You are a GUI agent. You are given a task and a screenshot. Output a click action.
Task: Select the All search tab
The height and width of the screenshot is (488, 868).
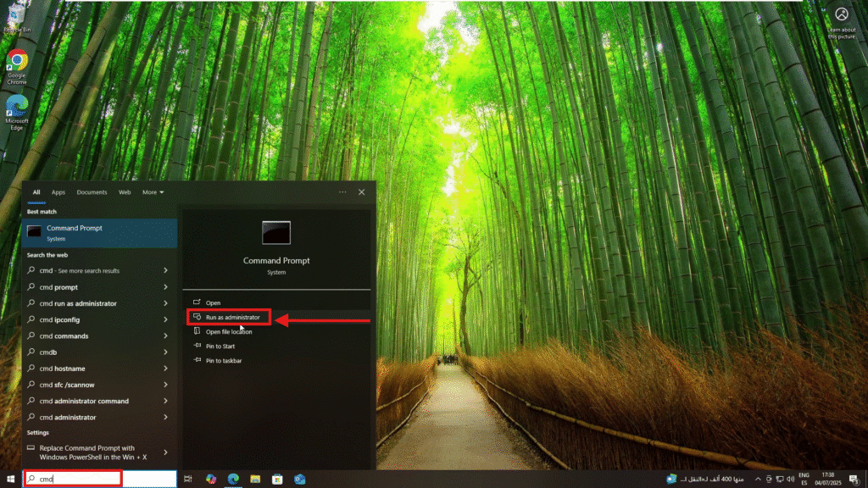pyautogui.click(x=36, y=192)
